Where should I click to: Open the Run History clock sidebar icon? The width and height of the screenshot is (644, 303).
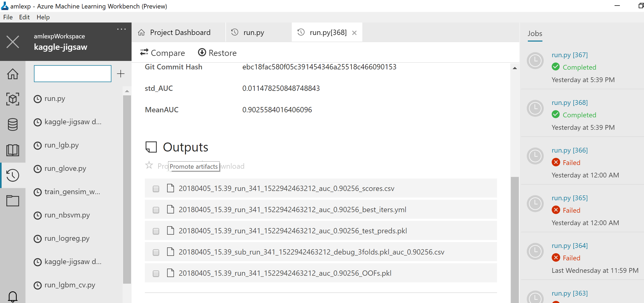12,175
